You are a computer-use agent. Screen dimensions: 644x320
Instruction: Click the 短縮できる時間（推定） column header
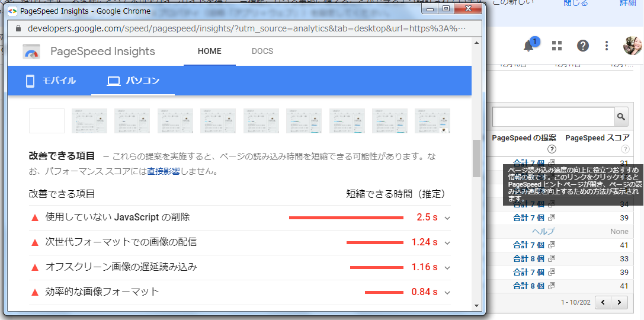coord(396,193)
